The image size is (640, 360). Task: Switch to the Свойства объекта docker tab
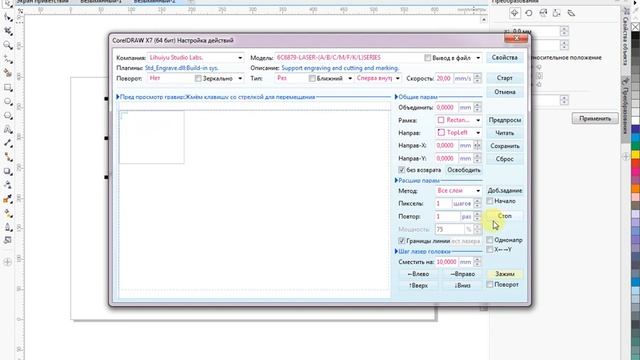pyautogui.click(x=625, y=38)
